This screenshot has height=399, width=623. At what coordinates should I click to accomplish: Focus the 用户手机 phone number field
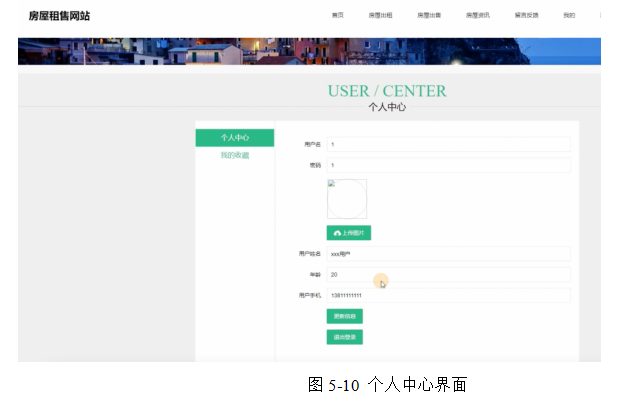click(x=449, y=295)
